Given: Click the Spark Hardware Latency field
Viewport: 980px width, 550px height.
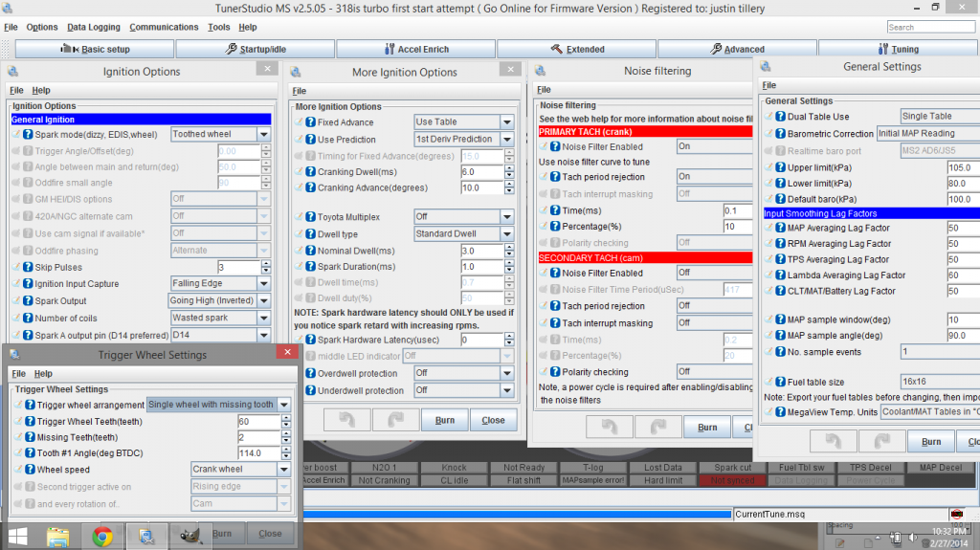Looking at the screenshot, I should pos(482,340).
